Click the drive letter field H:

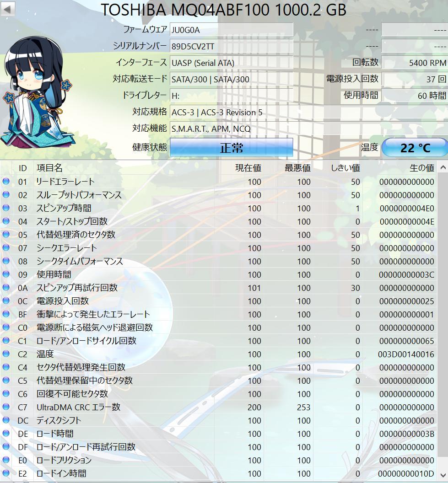tap(232, 96)
